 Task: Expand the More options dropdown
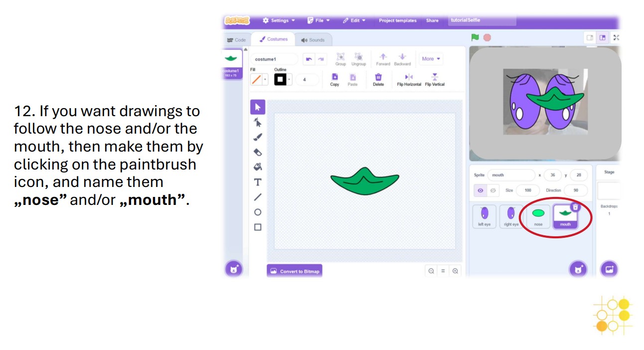click(x=431, y=59)
